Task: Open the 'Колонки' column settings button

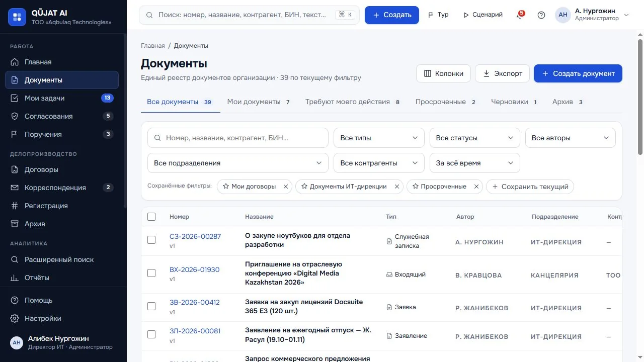Action: [443, 73]
